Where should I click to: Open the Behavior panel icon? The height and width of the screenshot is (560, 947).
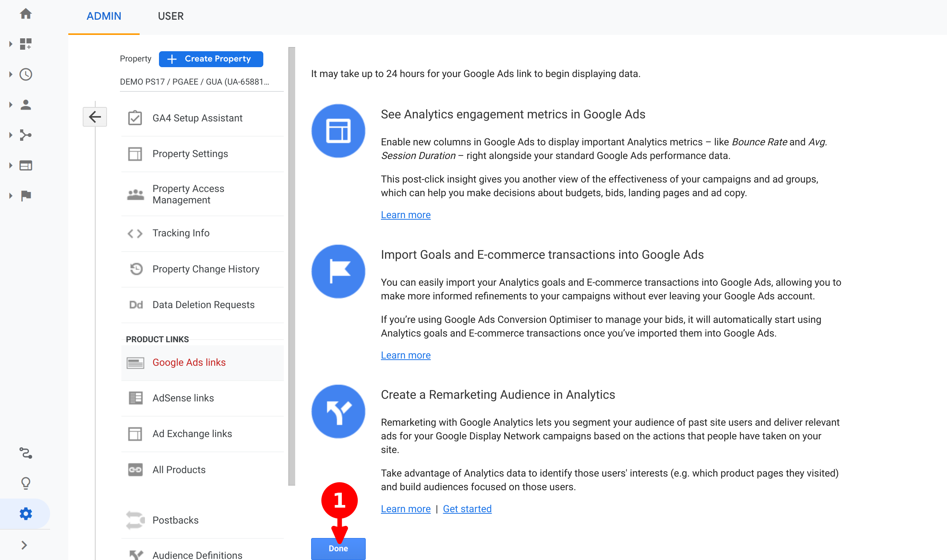(x=26, y=165)
